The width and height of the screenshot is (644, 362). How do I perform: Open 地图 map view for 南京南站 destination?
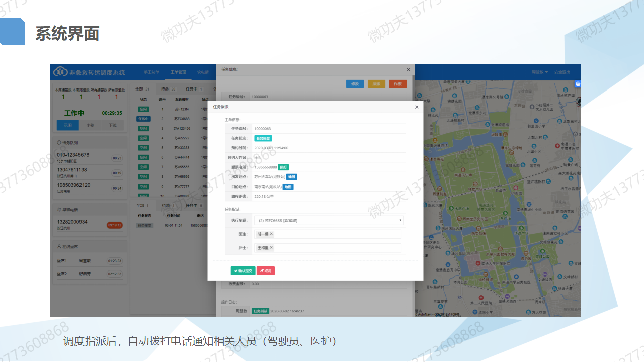pos(288,187)
